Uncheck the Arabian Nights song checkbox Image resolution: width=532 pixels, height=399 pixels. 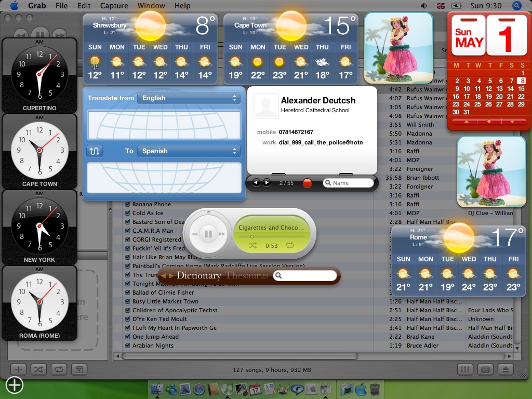point(127,345)
